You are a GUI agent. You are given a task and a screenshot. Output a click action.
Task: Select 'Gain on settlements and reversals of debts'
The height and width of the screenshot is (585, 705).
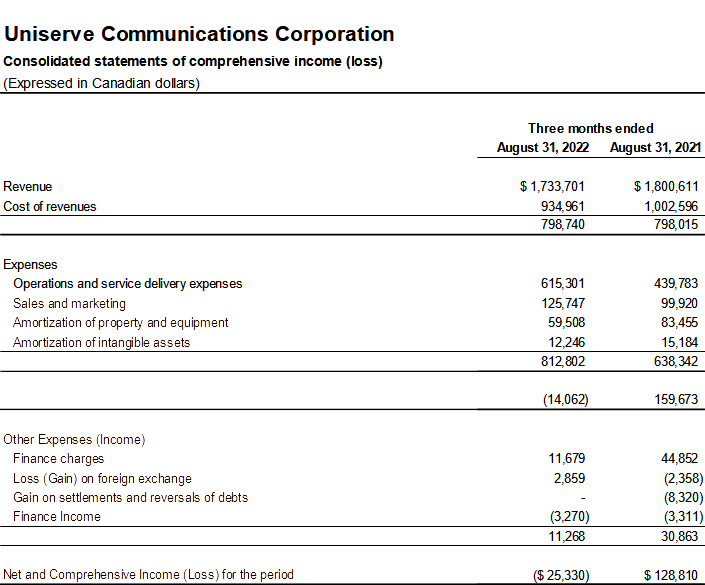(x=130, y=498)
